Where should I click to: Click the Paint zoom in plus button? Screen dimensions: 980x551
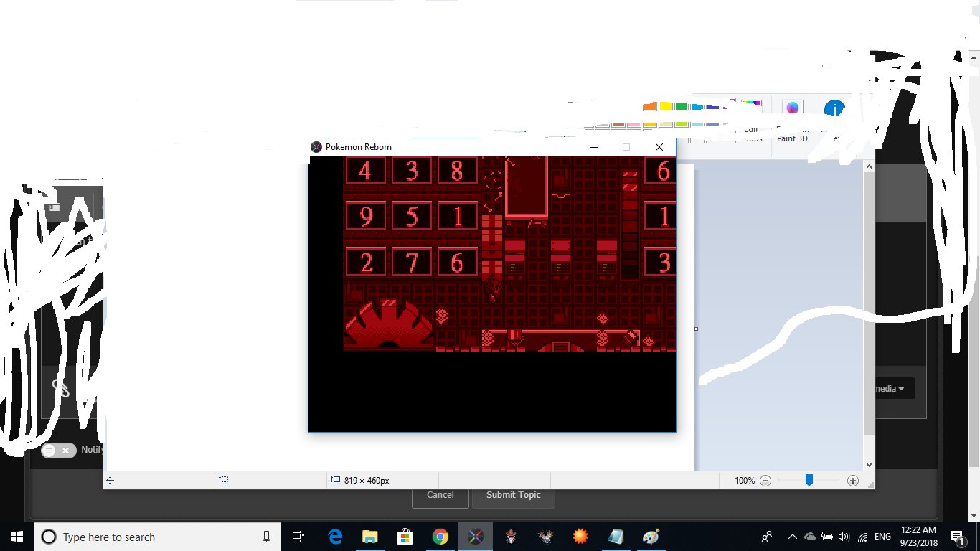click(852, 481)
